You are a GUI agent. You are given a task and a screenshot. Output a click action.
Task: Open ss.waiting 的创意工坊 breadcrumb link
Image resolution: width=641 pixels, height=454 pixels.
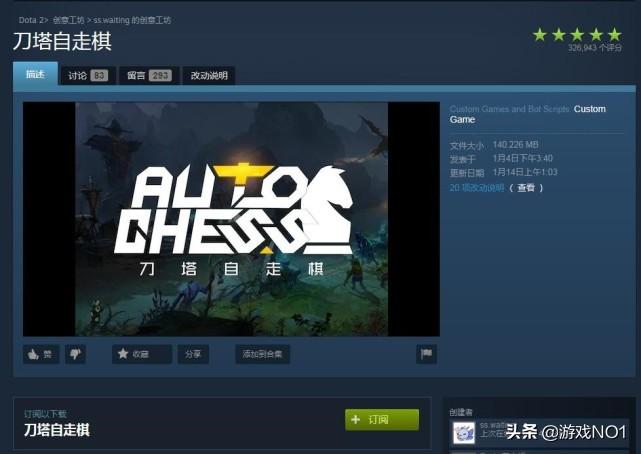[x=132, y=20]
